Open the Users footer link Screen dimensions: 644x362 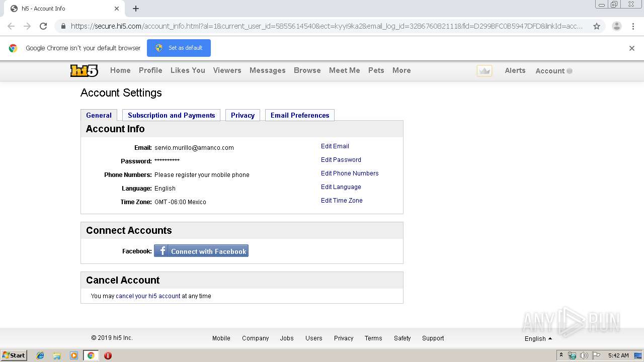click(x=313, y=338)
